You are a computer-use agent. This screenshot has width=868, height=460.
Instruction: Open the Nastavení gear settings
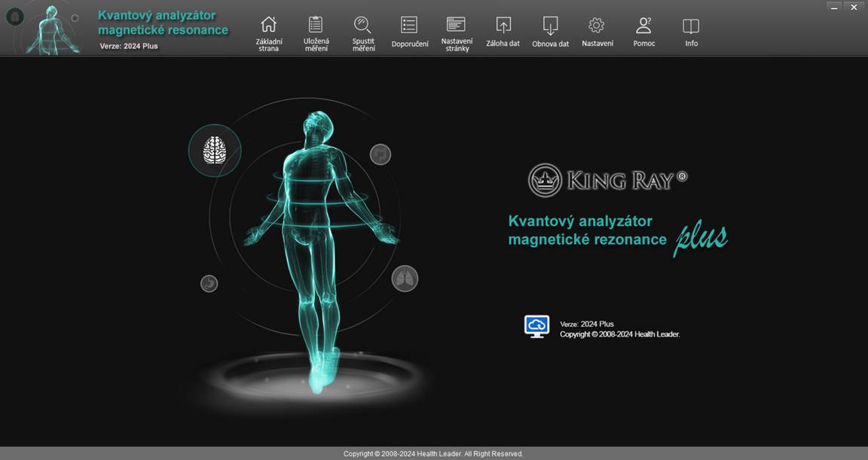click(597, 32)
